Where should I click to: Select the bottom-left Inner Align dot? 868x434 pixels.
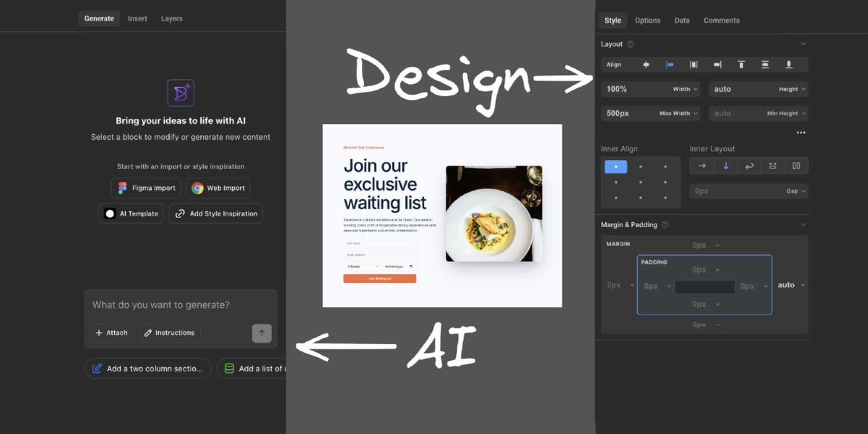click(x=616, y=198)
